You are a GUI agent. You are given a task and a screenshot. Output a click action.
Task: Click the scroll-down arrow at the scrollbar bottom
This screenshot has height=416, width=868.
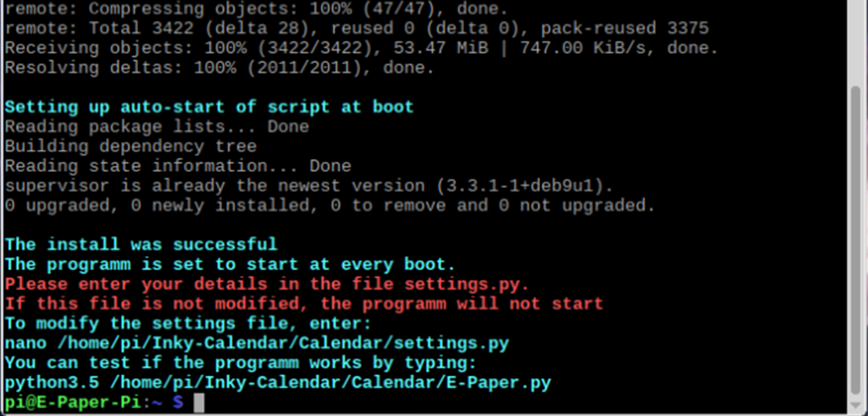click(857, 405)
